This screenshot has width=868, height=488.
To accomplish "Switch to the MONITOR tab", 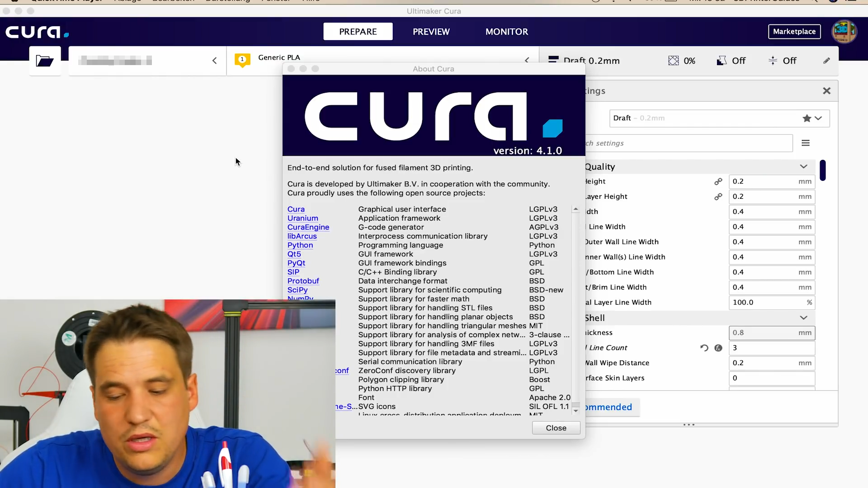I will click(506, 32).
